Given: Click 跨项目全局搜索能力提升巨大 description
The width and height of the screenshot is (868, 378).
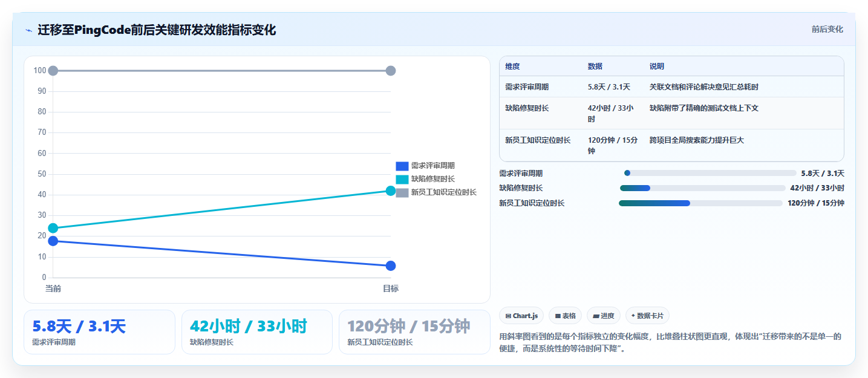Looking at the screenshot, I should coord(697,140).
